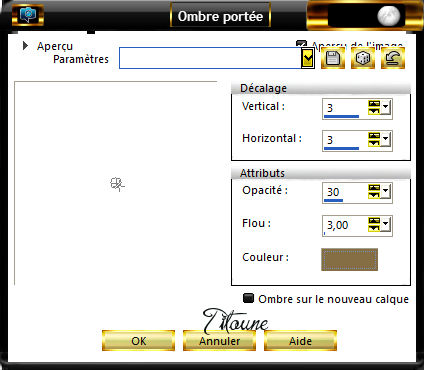Click the randomize parameters dice icon
The width and height of the screenshot is (424, 370).
(363, 58)
